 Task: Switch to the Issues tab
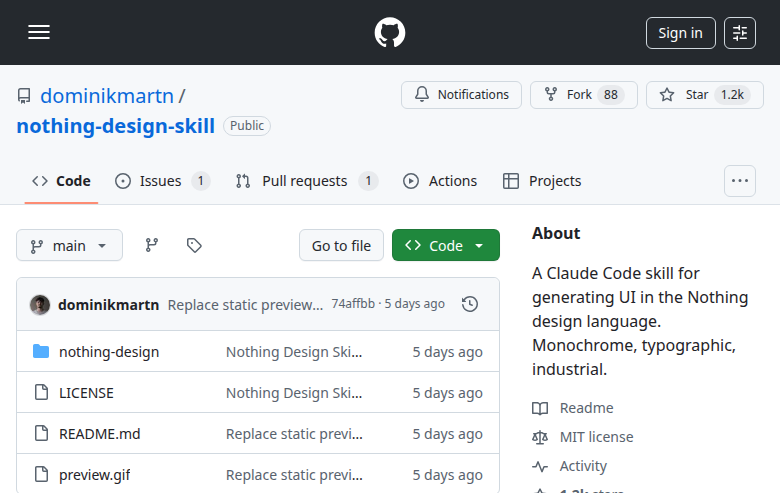pos(162,181)
